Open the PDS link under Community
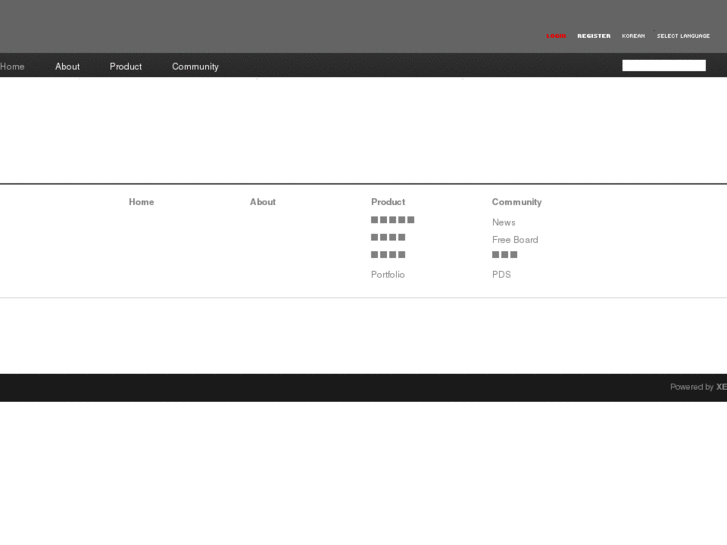Viewport: 727px width, 545px height. 502,275
